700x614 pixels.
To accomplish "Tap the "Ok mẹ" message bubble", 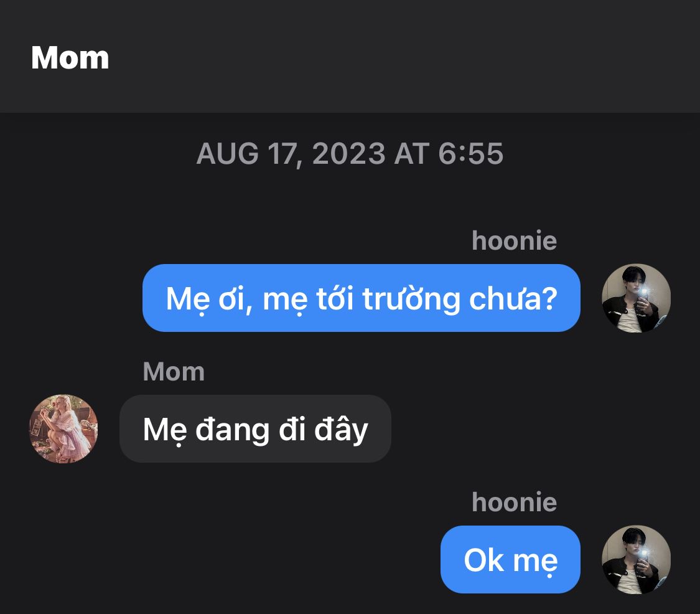I will coord(510,560).
